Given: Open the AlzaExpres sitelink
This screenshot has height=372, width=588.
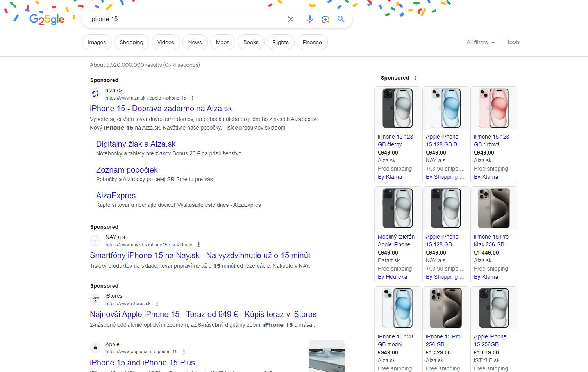Looking at the screenshot, I should (116, 196).
